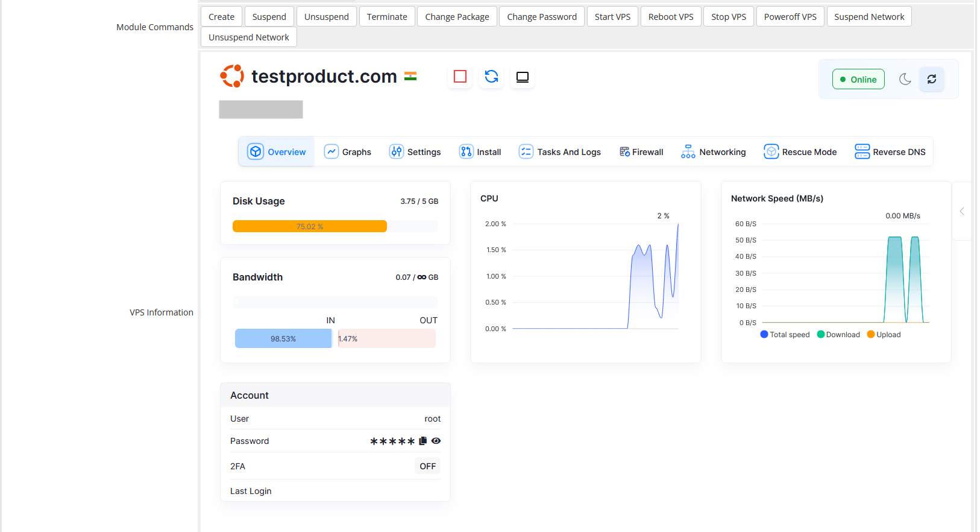Screen dimensions: 980x532
Task: Toggle dark mode with moon icon
Action: coord(905,79)
